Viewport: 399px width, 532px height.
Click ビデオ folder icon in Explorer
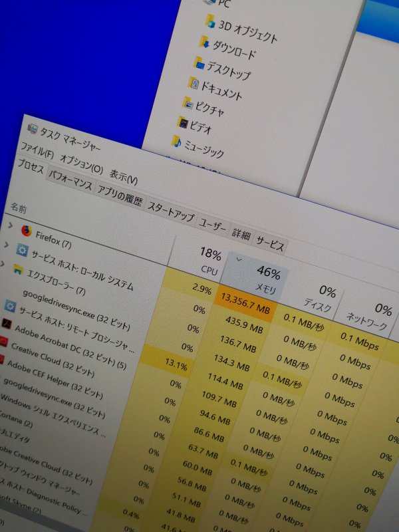coord(182,122)
